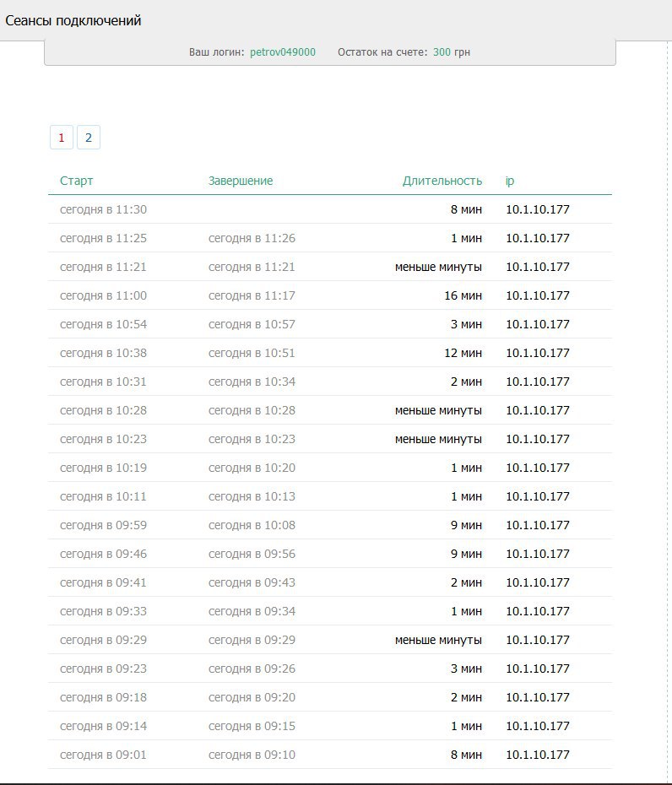Select start time сегодня в 10:38
Viewport: 672px width, 785px height.
point(103,353)
